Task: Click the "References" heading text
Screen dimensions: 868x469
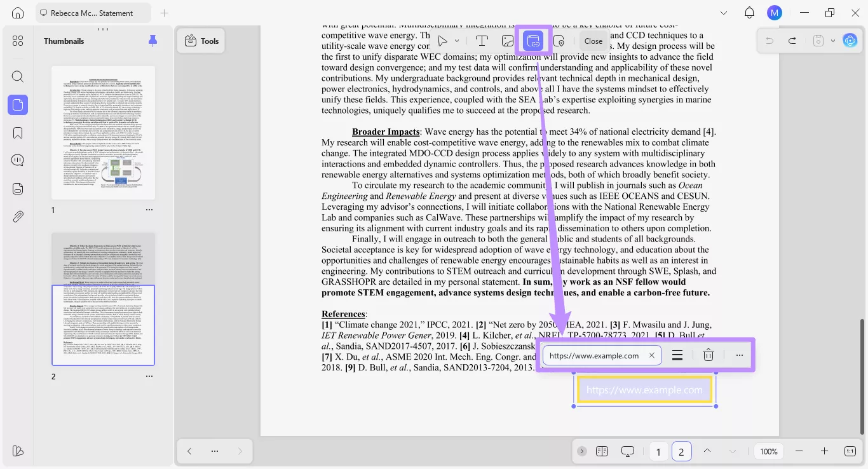Action: coord(343,314)
